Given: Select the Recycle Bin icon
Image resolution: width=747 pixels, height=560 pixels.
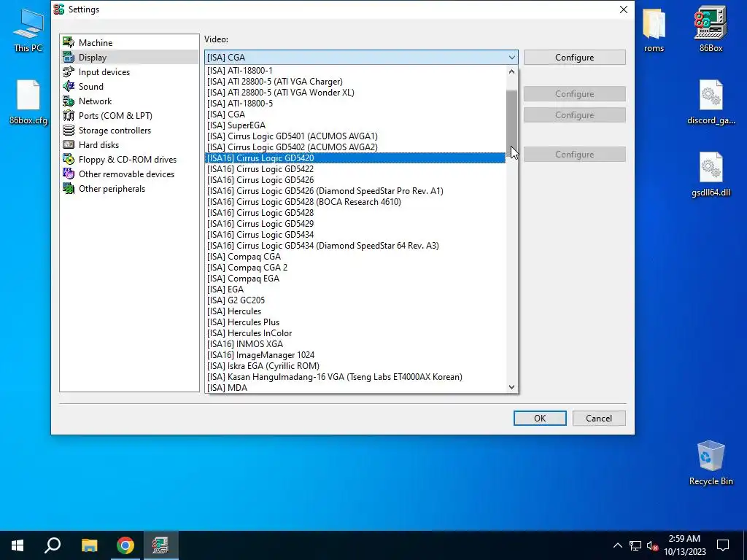Looking at the screenshot, I should 711,463.
